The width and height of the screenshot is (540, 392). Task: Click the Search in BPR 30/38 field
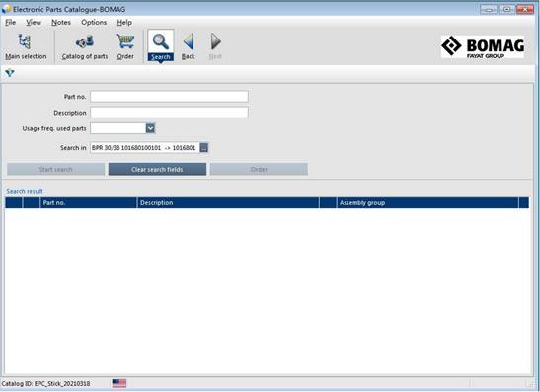(x=145, y=148)
